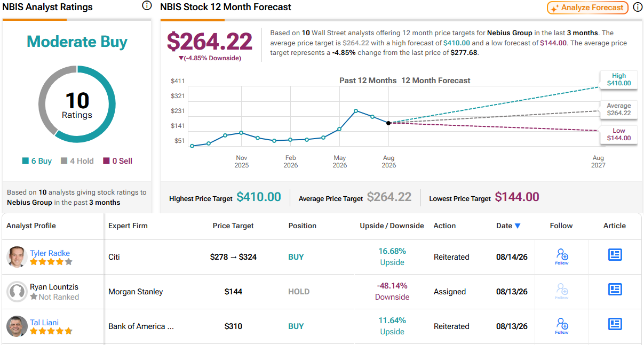Viewport: 644px width, 345px height.
Task: Open article for Morgan Stanley rating row
Action: [615, 290]
